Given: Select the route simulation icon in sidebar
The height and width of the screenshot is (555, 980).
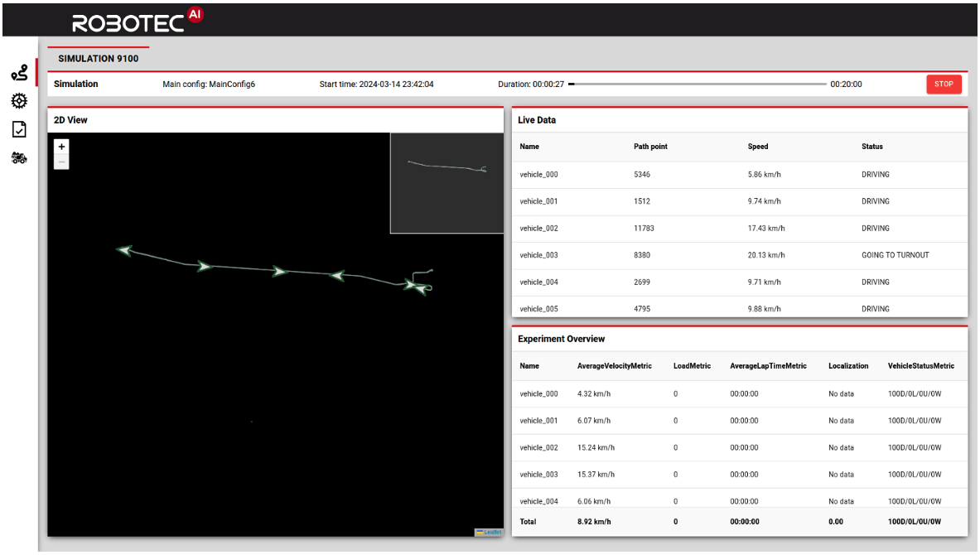Looking at the screenshot, I should tap(19, 72).
